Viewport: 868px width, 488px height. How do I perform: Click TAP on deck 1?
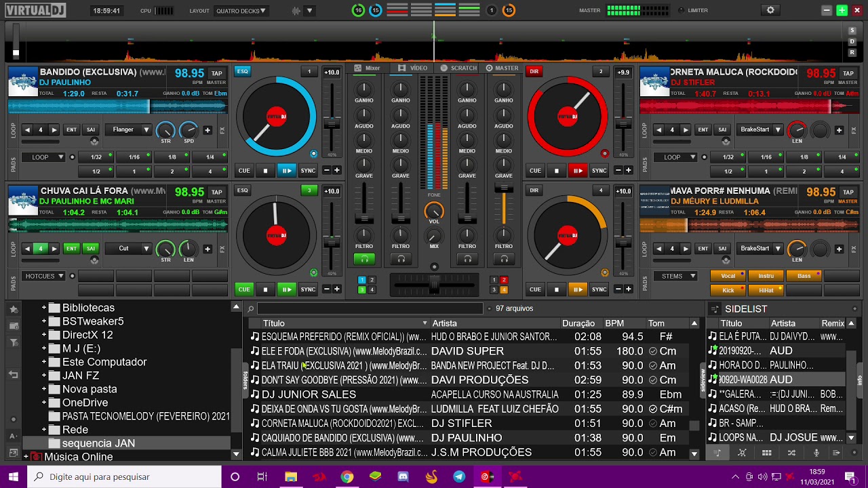pyautogui.click(x=216, y=73)
